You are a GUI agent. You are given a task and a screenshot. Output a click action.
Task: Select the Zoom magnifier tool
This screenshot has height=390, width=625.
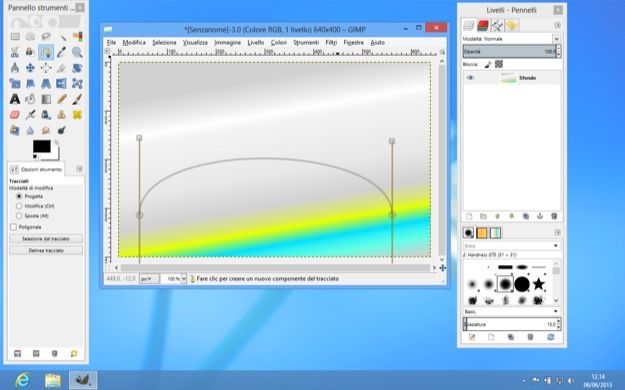click(x=77, y=52)
